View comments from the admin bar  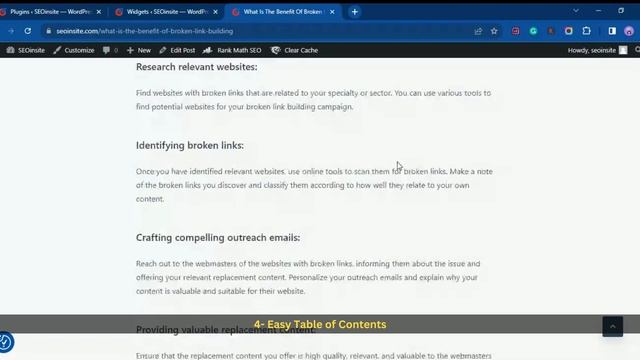tap(110, 50)
